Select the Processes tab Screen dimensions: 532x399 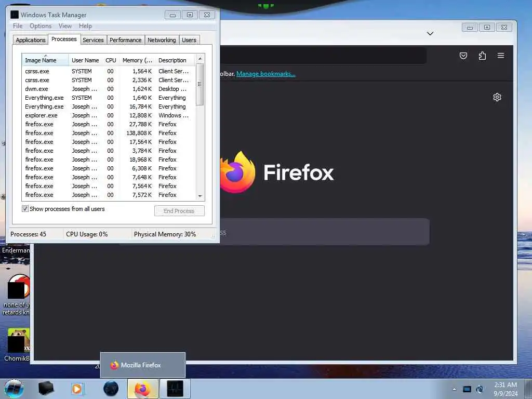point(64,39)
